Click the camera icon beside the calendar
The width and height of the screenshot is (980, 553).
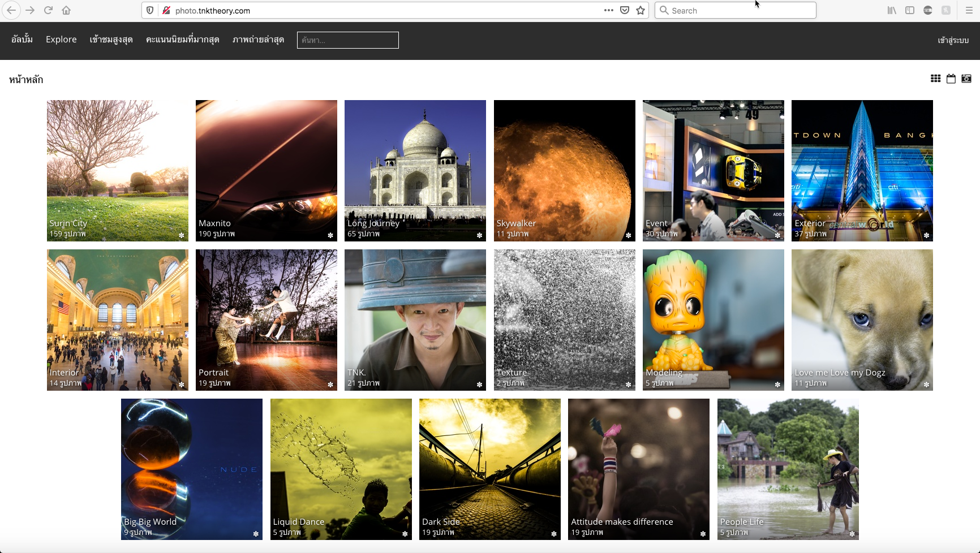(966, 79)
